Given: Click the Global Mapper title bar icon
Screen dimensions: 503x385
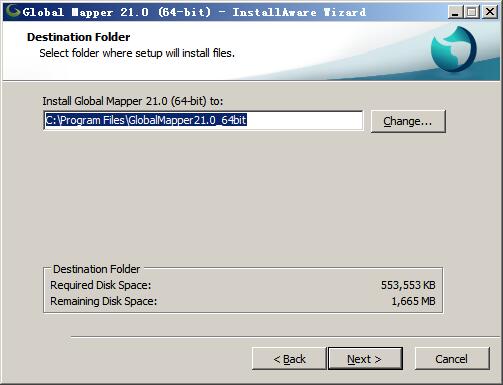Looking at the screenshot, I should (12, 12).
